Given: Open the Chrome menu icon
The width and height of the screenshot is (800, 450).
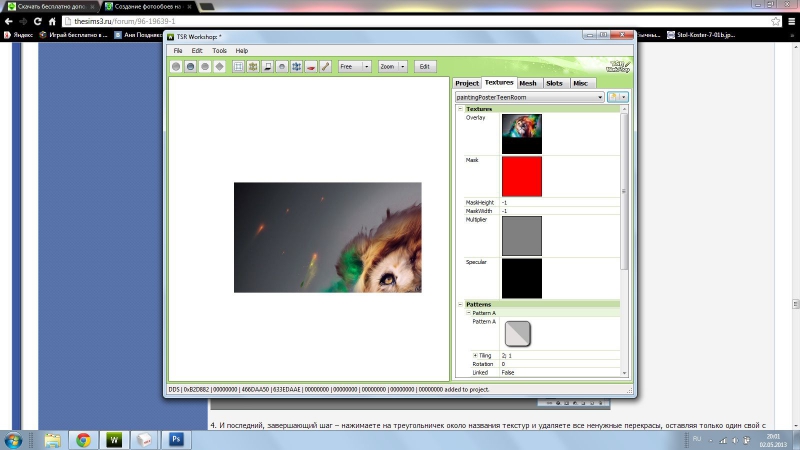Looking at the screenshot, I should [x=792, y=21].
